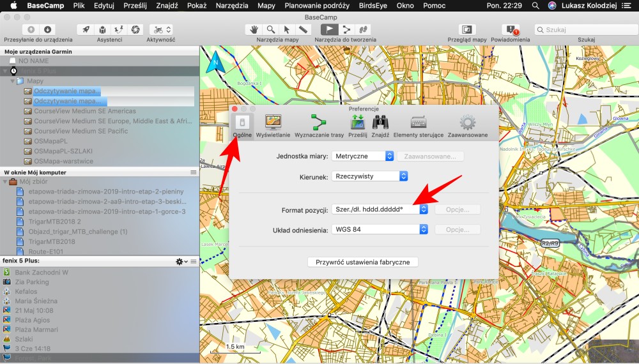Select the ruler measure map tool
The width and height of the screenshot is (639, 364).
[x=303, y=29]
